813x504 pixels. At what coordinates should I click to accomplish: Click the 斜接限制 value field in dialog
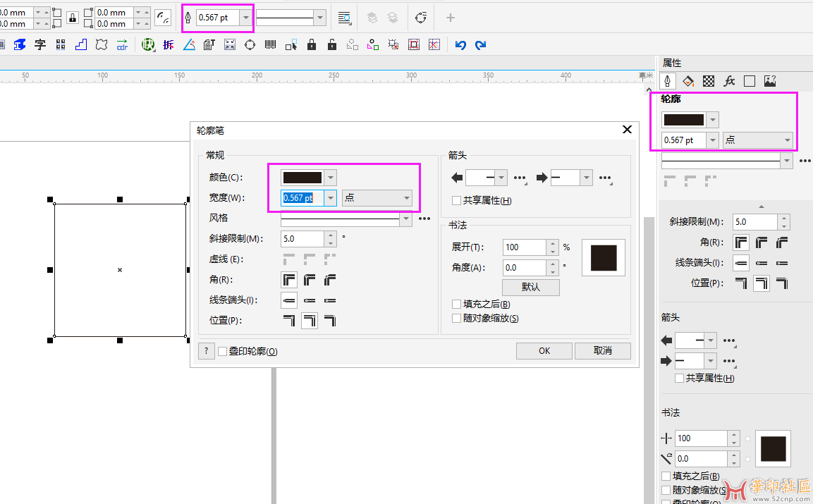302,239
